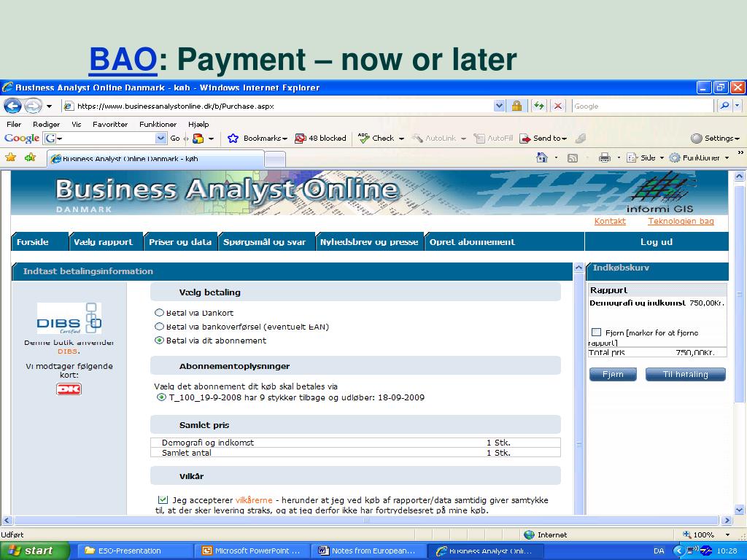Open the Vis menu
Image resolution: width=747 pixels, height=560 pixels.
pos(76,124)
